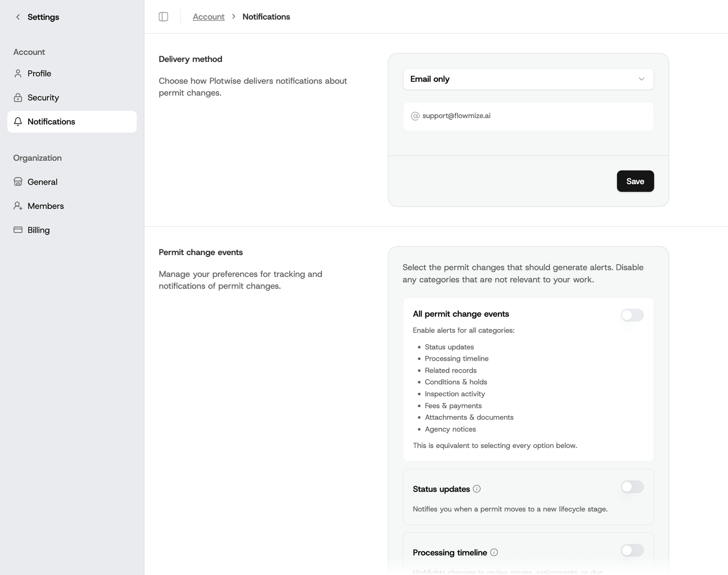Click the Security lock icon
728x575 pixels.
[18, 98]
